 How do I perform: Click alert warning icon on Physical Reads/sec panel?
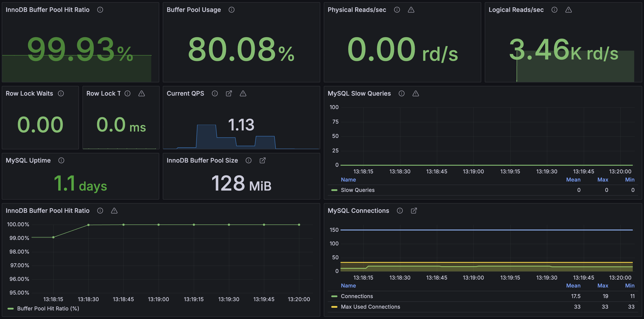click(411, 10)
